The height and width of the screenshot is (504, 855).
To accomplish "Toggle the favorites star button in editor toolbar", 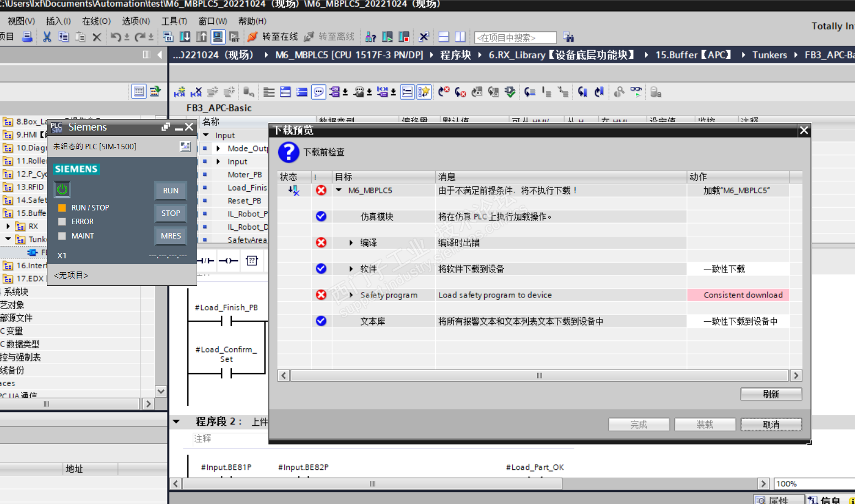I will pyautogui.click(x=424, y=92).
